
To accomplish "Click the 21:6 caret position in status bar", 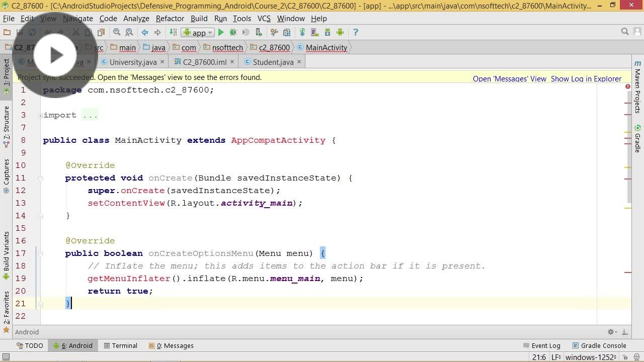I will (x=538, y=357).
